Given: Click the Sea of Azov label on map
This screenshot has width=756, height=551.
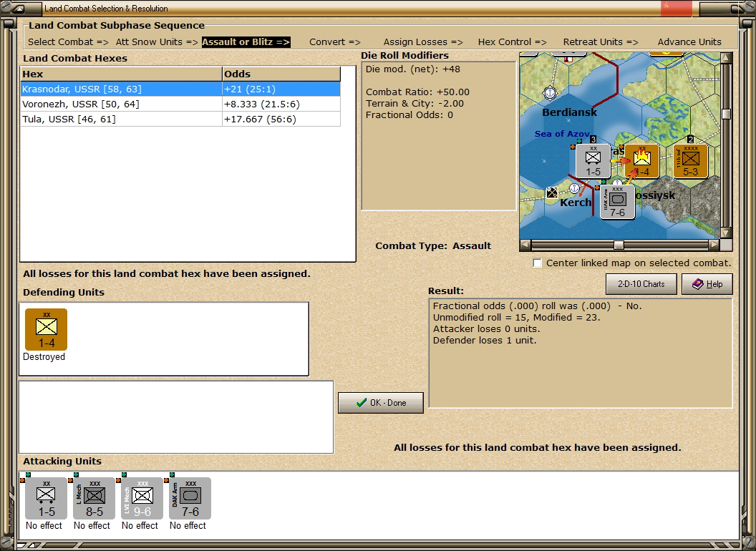Looking at the screenshot, I should 562,134.
